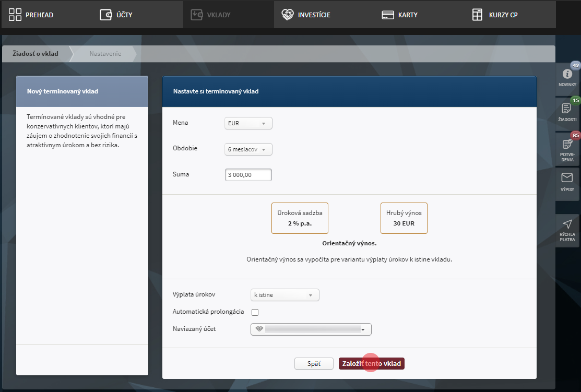Click the Investície handshake icon
The image size is (581, 392).
288,15
